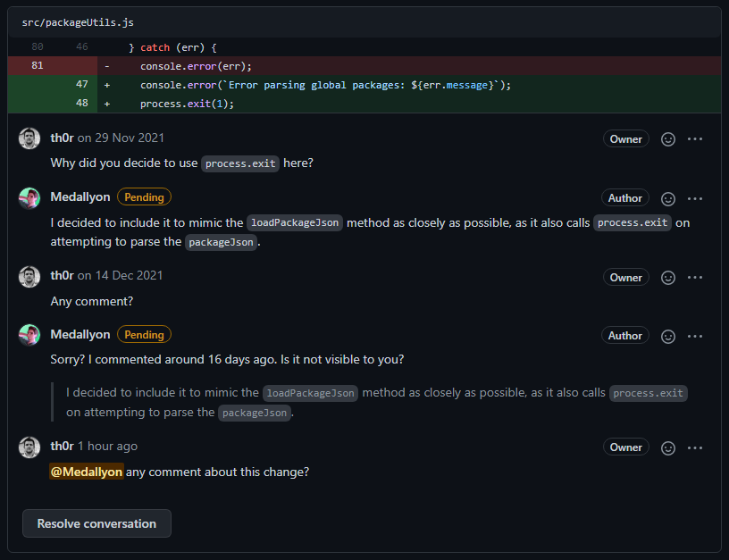Click the highlighted @Medallyon mention

click(x=87, y=472)
